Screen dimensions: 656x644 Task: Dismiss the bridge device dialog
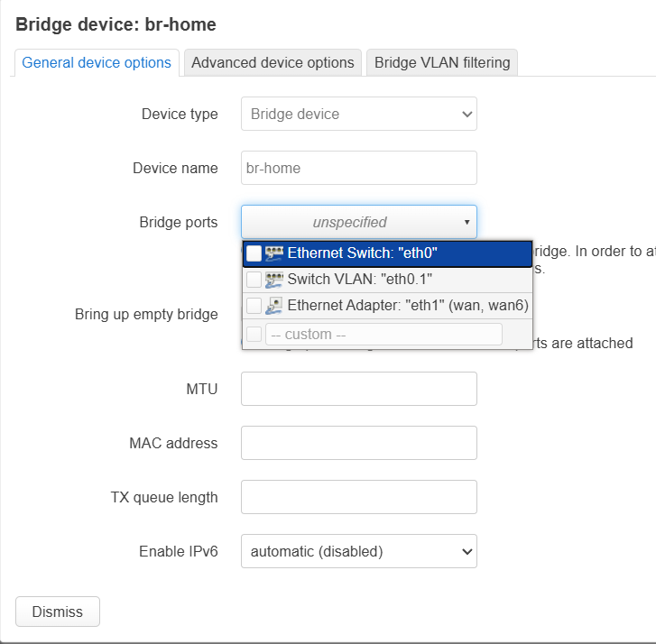click(x=58, y=612)
